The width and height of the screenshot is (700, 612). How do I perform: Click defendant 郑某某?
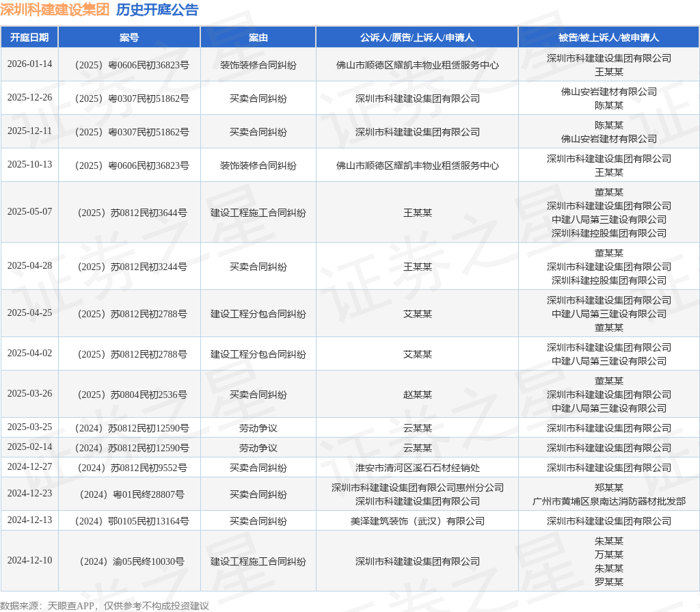point(609,488)
